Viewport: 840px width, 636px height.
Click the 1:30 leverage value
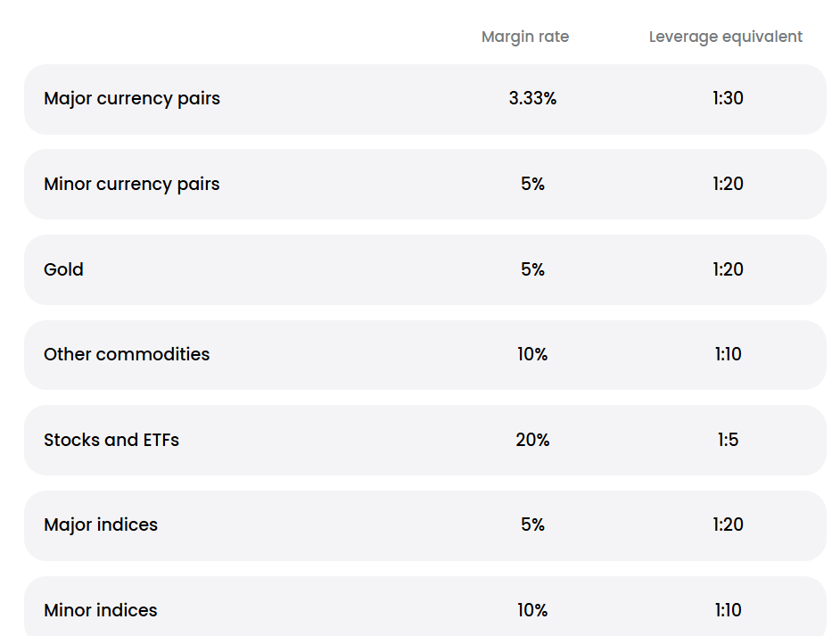pos(728,98)
